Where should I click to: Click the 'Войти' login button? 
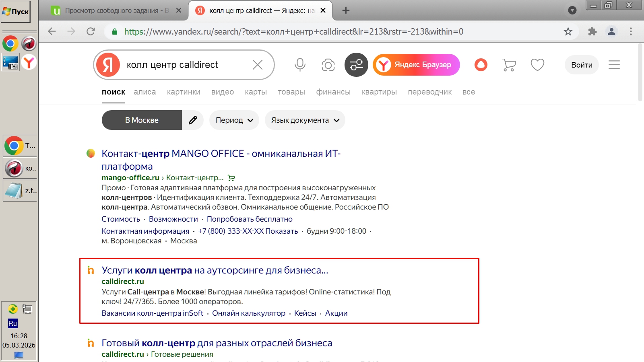pos(582,65)
